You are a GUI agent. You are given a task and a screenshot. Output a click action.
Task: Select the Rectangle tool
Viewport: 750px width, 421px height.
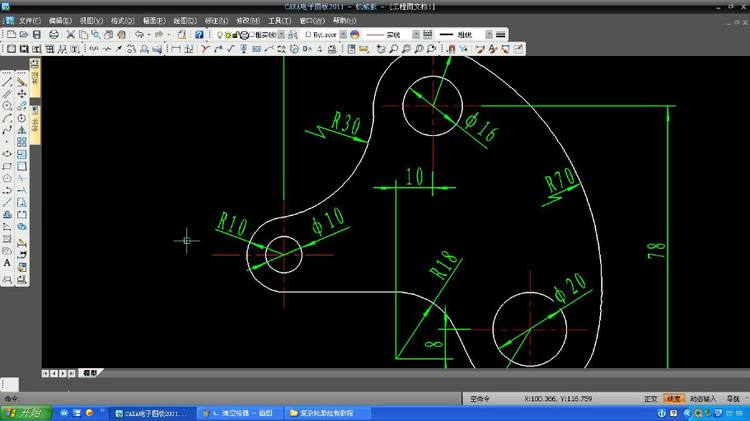[x=7, y=166]
